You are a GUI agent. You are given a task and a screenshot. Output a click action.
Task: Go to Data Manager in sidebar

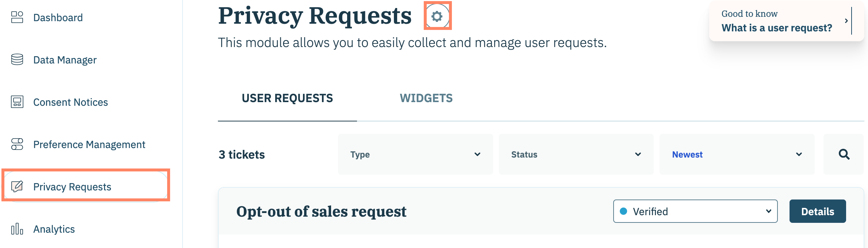click(x=65, y=60)
